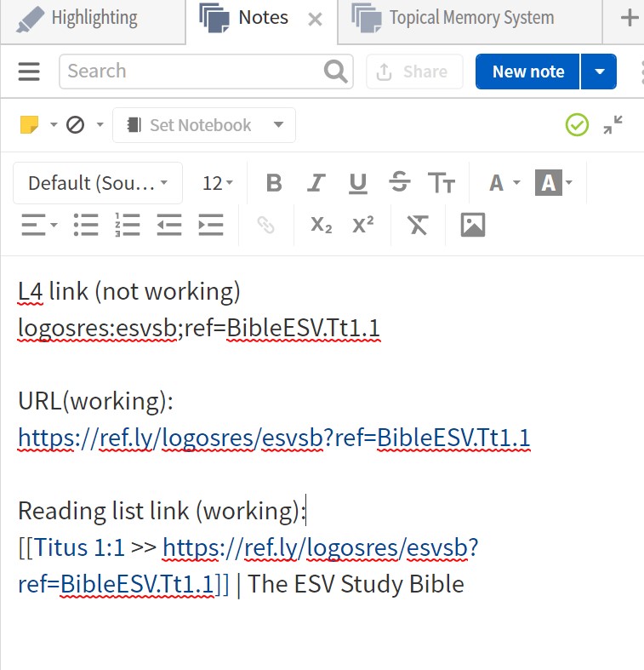
Task: Open the font family dropdown Default (Sou...
Action: (98, 183)
